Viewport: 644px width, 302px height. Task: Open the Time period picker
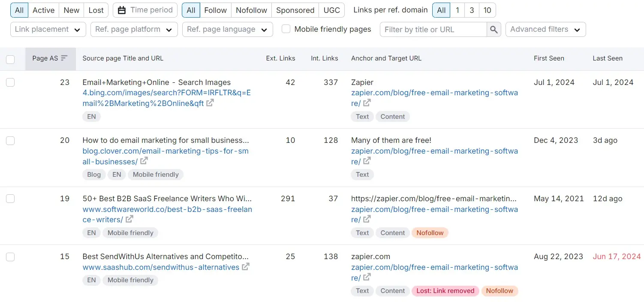145,10
